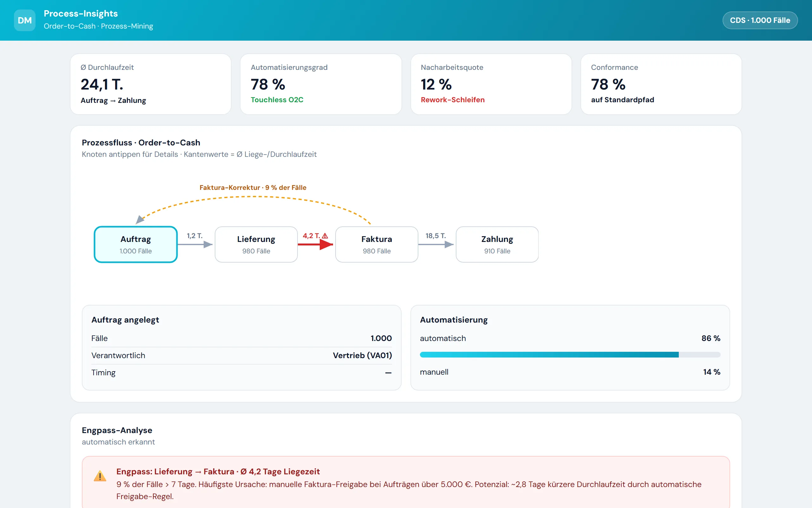The image size is (812, 508).
Task: Click the Engpass warning triangle icon
Action: [x=100, y=476]
